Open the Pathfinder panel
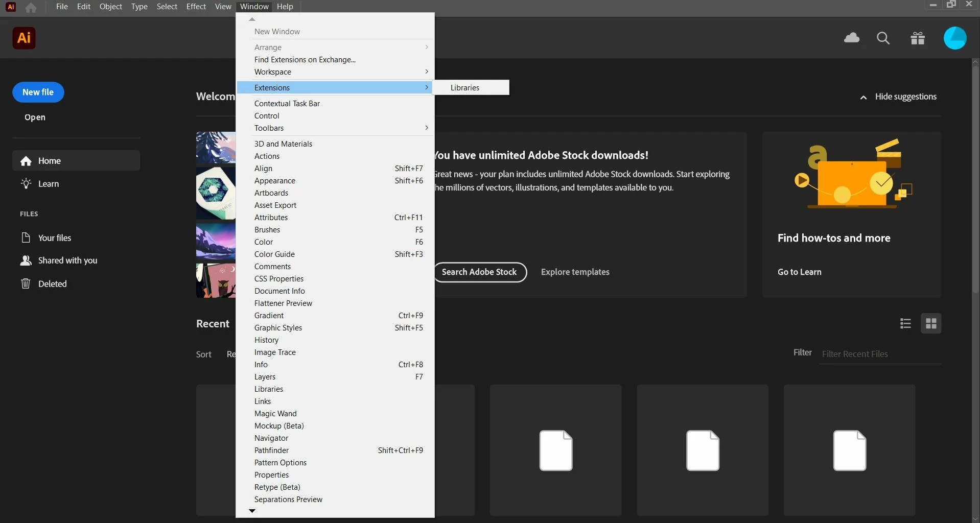The width and height of the screenshot is (980, 523). pyautogui.click(x=335, y=450)
